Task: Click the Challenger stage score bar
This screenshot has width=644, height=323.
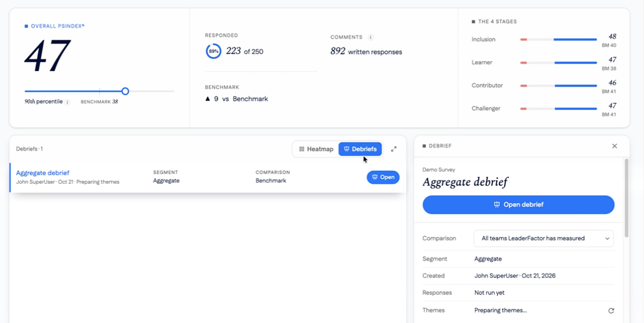Action: tap(558, 108)
